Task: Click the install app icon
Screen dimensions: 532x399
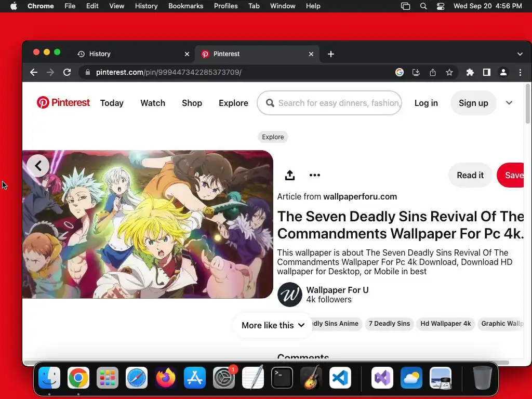Action: (416, 72)
